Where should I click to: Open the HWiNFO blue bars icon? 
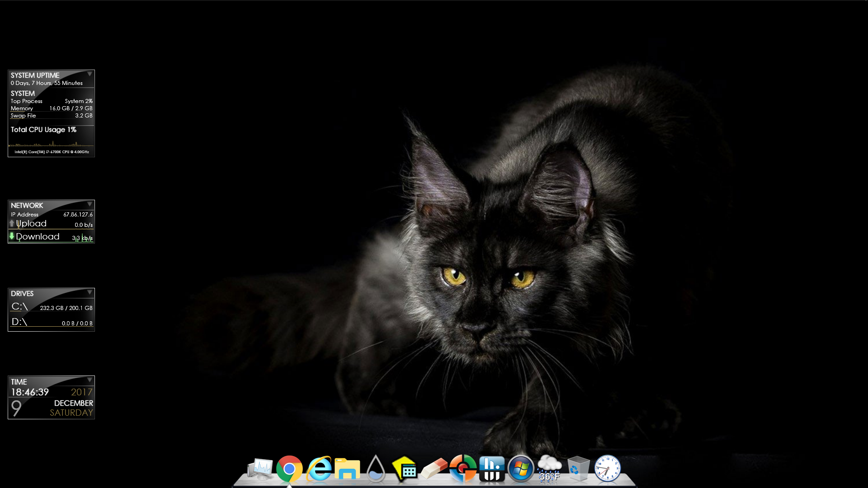[492, 469]
